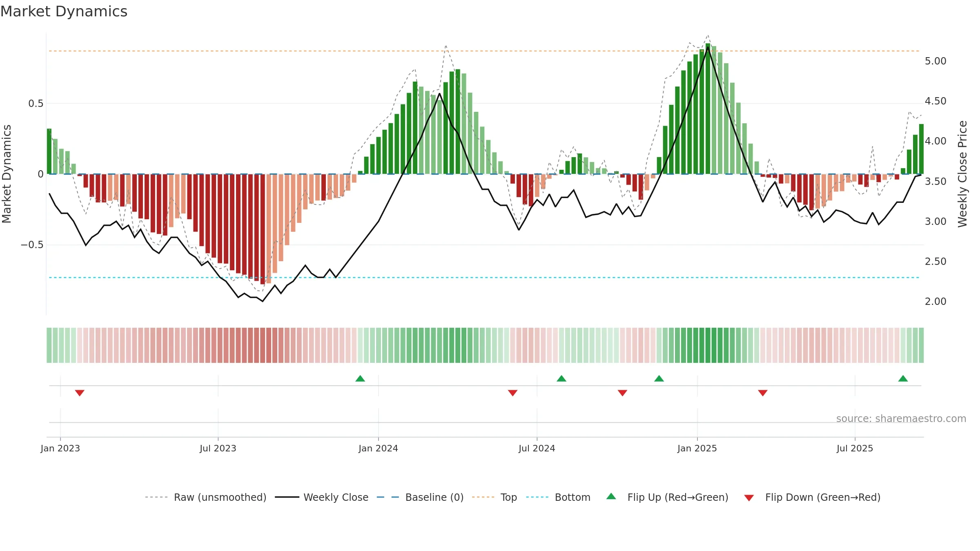980x551 pixels.
Task: Click the Jul 2024 x-axis label
Action: (537, 448)
